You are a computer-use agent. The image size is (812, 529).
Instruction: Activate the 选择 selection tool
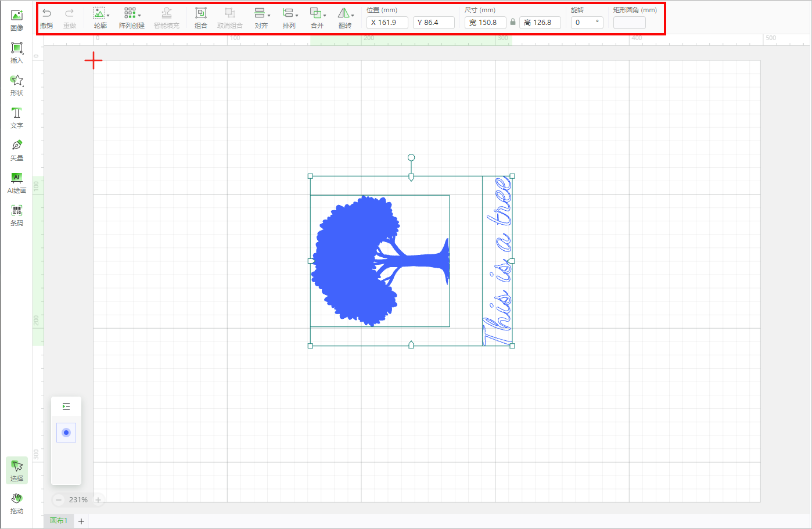pos(17,470)
